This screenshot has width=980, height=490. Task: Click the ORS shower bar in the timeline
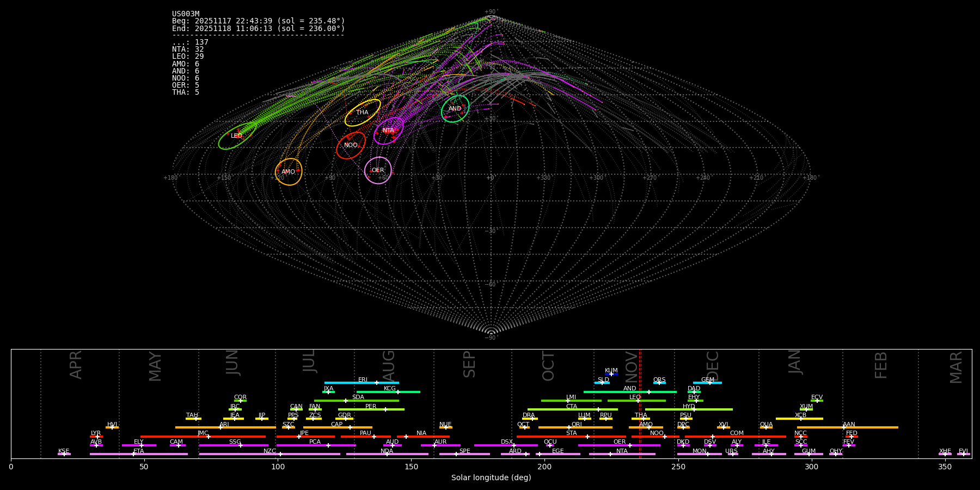659,383
